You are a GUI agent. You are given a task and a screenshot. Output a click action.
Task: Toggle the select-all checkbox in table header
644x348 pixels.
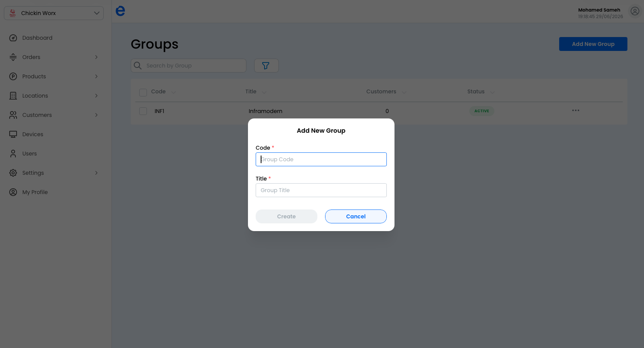point(143,92)
